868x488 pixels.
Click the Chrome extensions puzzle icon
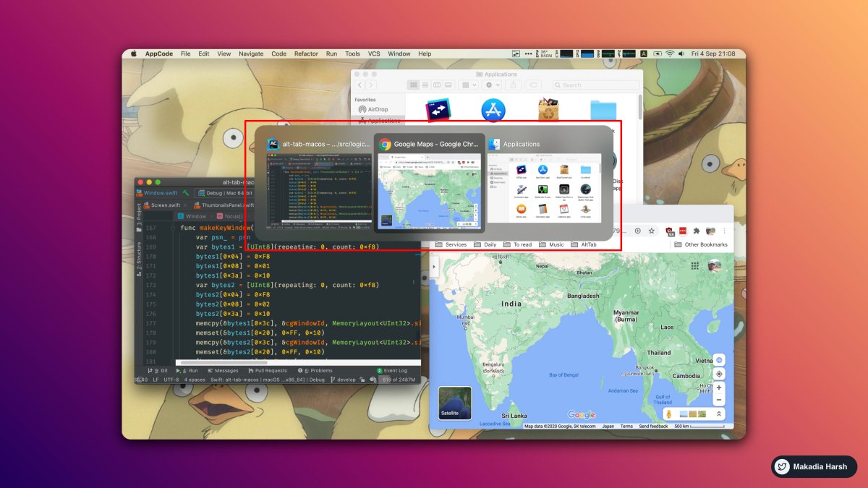[x=696, y=231]
